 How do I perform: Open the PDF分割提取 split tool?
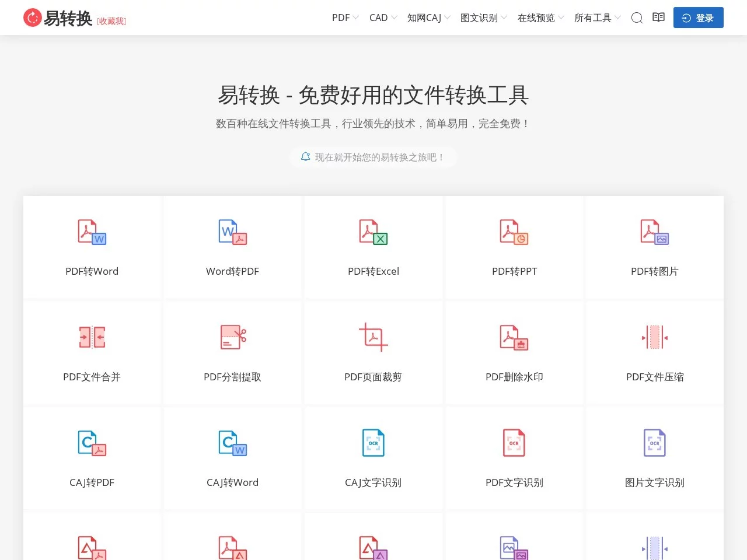pyautogui.click(x=232, y=353)
